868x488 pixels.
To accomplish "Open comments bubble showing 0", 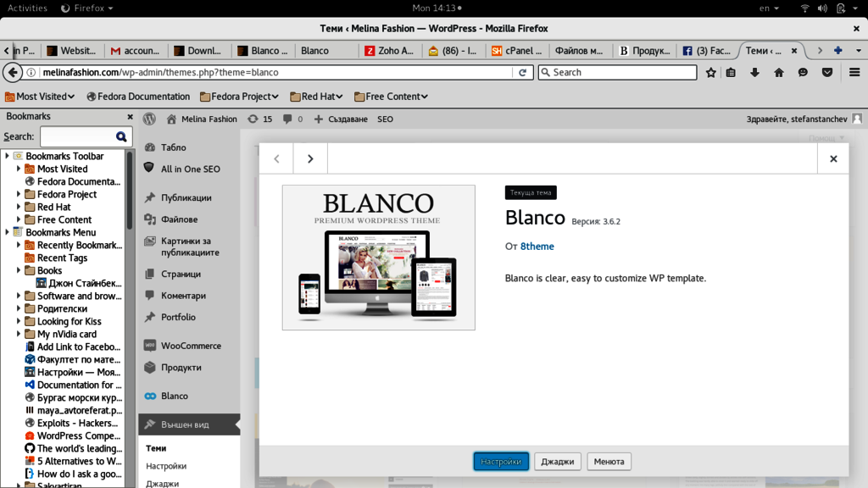I will coord(292,119).
